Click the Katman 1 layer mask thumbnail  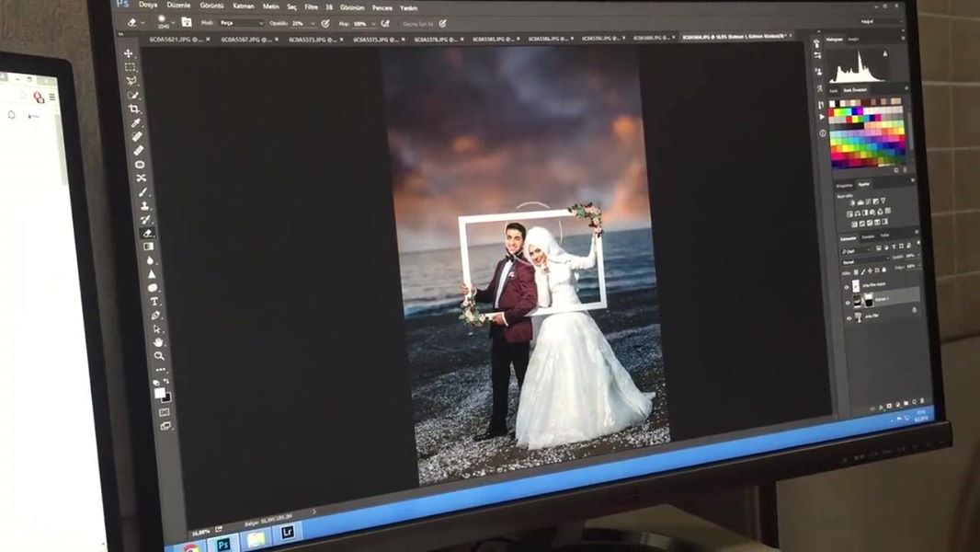869,302
